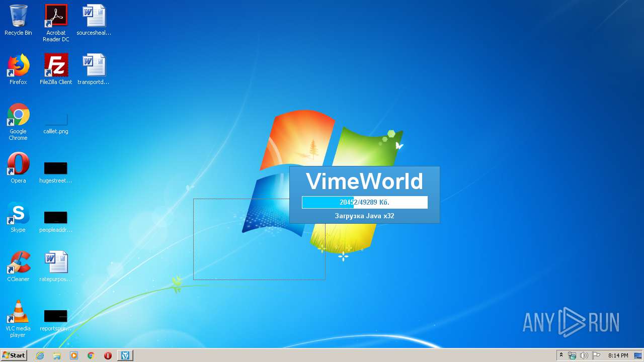
Task: Open network status tray icon
Action: point(572,355)
